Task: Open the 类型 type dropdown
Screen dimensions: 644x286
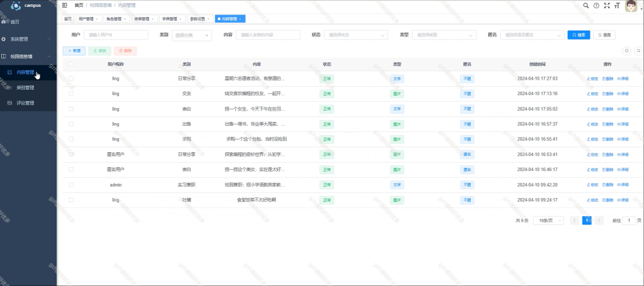Action: pyautogui.click(x=444, y=35)
